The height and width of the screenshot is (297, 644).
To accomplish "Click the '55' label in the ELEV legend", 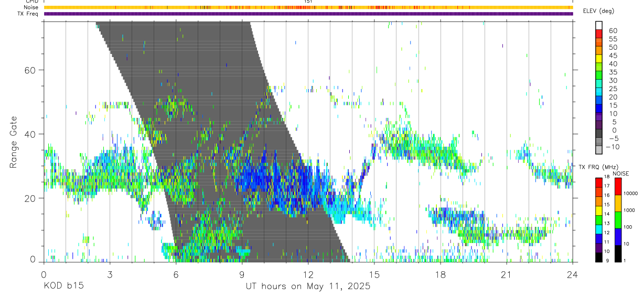I will pos(613,39).
